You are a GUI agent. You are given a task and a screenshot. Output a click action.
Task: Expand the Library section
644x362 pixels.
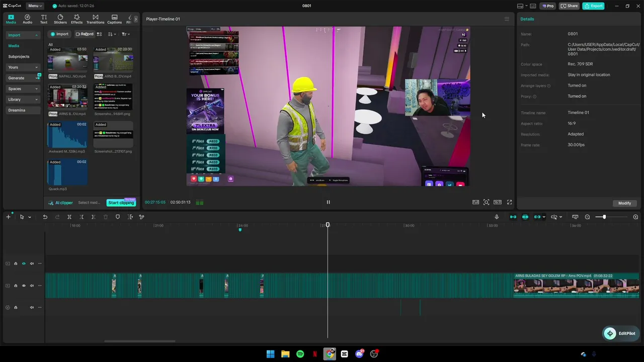click(x=23, y=100)
